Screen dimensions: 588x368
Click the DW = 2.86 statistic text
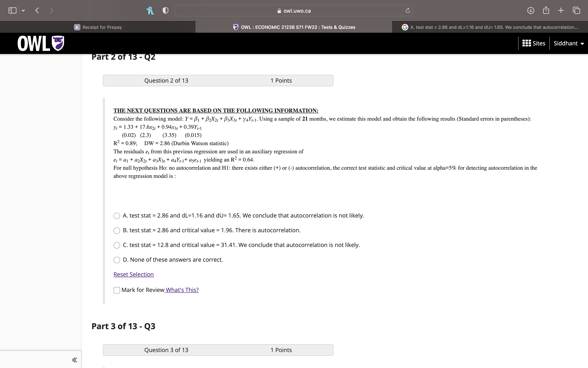[x=186, y=143]
